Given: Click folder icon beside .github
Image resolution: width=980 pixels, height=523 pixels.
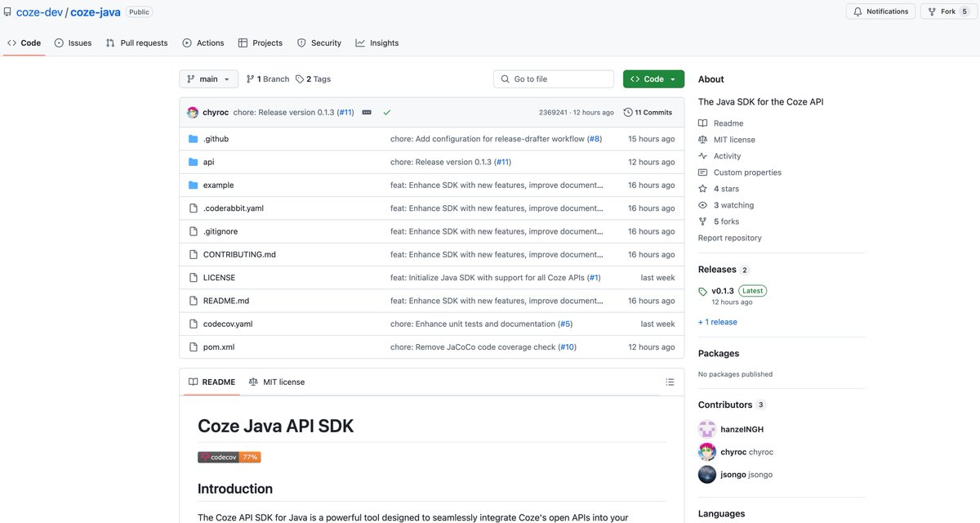Looking at the screenshot, I should 194,139.
